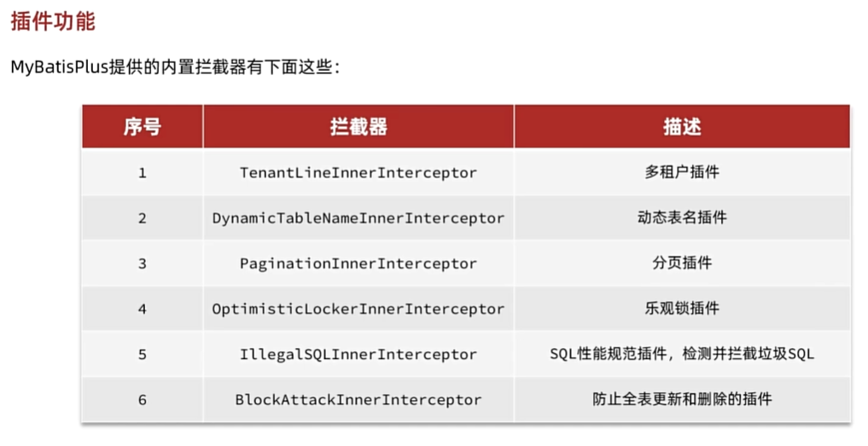Click OptimisticLockerInnerInterceptor cell
The image size is (868, 446).
358,309
